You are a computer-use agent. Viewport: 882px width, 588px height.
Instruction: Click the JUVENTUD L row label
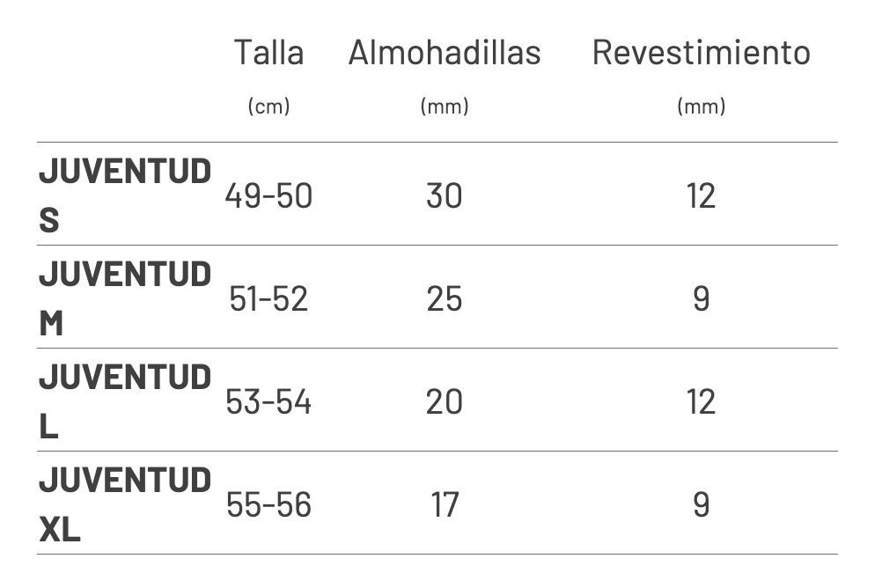[x=124, y=401]
